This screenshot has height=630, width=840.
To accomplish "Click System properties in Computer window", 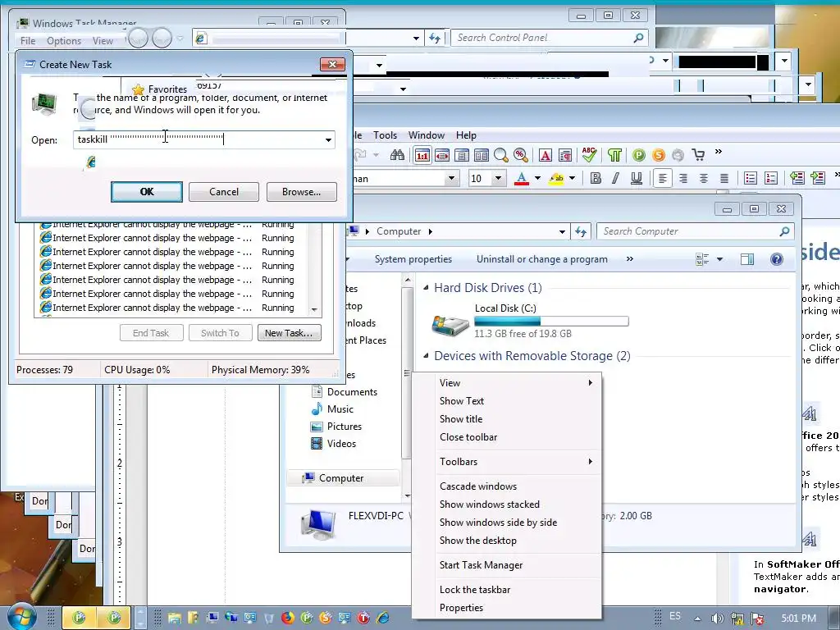I will (413, 259).
